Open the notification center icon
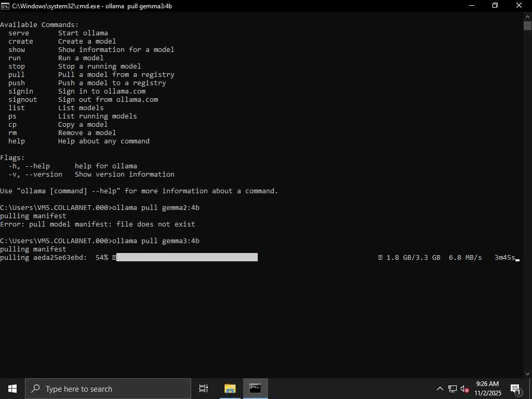Screen dimensions: 532x399 (x=515, y=389)
